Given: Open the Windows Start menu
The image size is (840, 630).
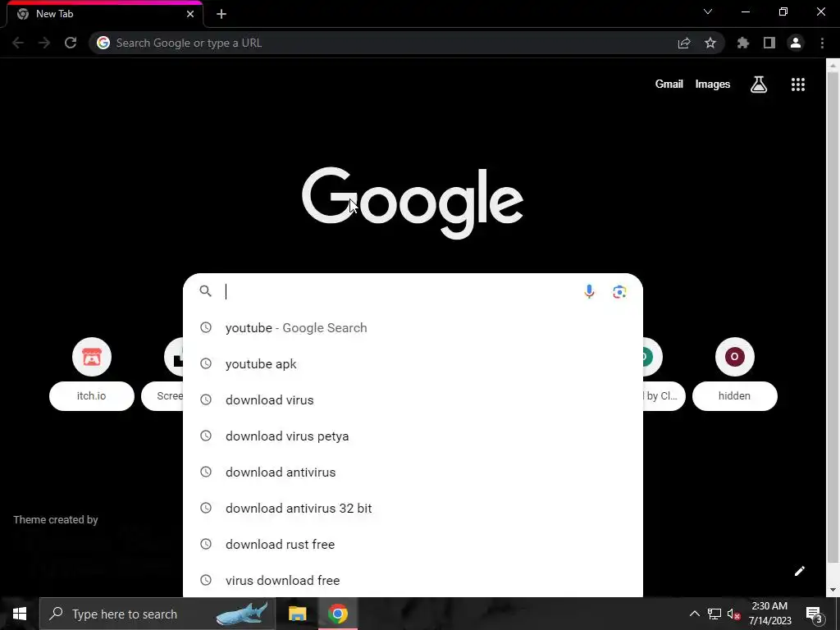Looking at the screenshot, I should tap(20, 614).
